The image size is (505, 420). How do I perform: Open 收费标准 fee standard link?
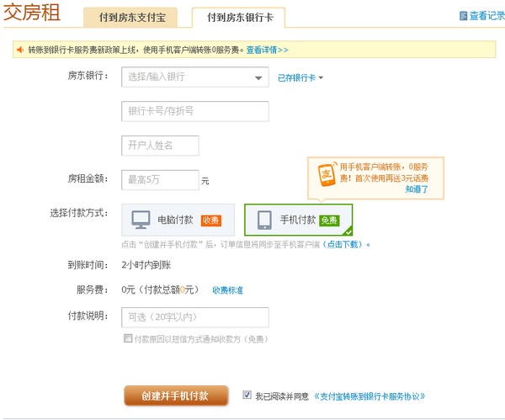(x=227, y=290)
